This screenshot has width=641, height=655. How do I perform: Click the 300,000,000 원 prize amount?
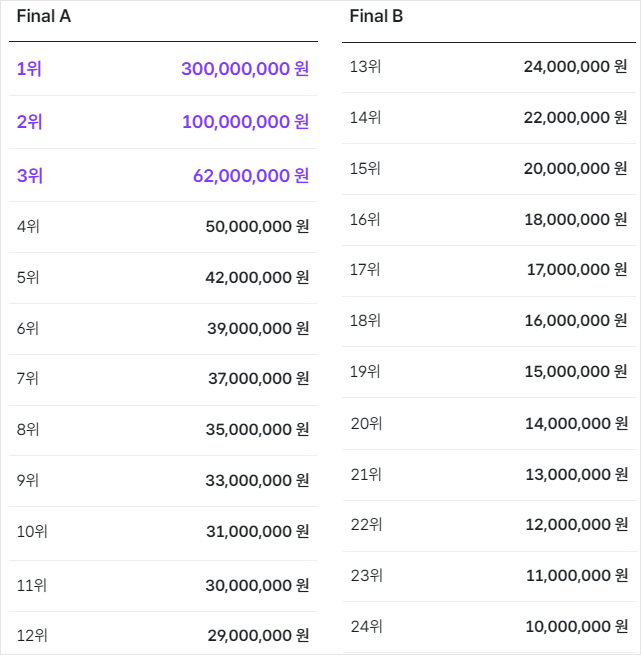[245, 69]
